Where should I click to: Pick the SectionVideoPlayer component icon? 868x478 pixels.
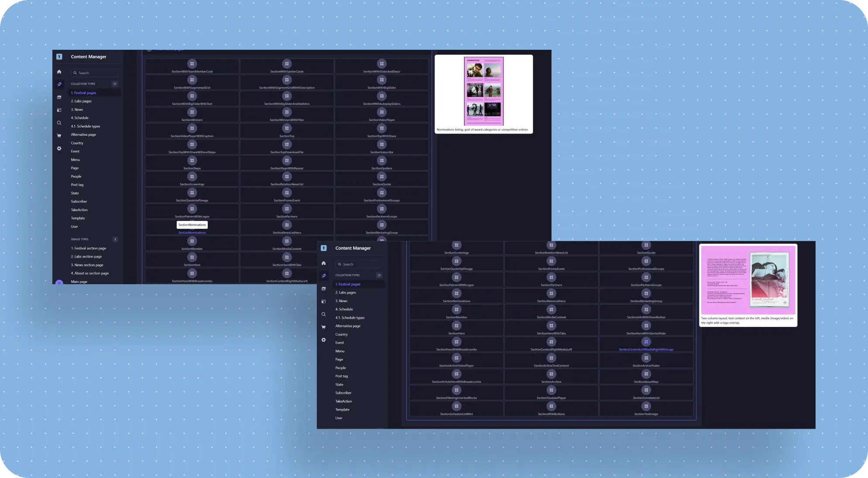click(382, 112)
